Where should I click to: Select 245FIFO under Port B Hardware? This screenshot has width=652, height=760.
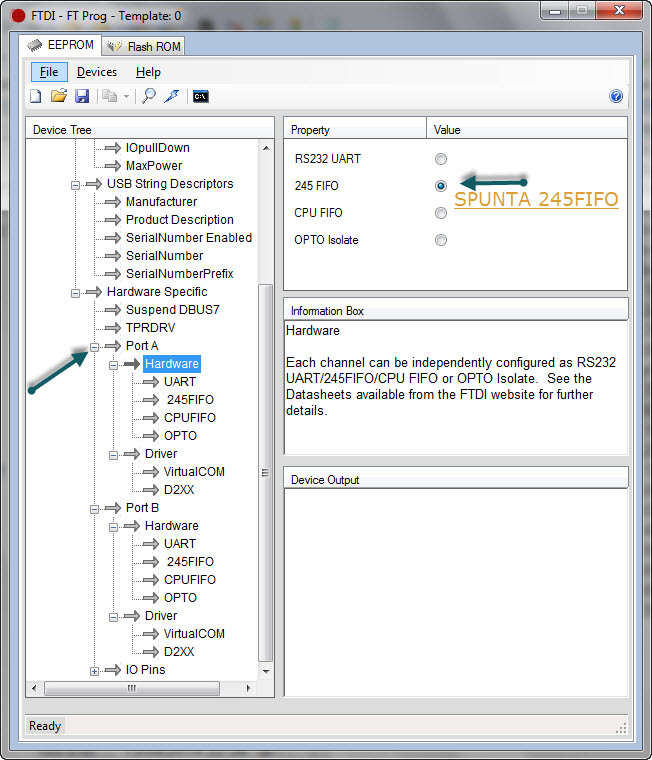[190, 561]
